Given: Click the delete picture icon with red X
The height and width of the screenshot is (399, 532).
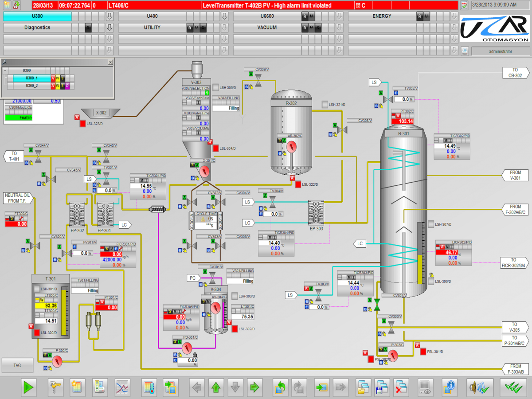Looking at the screenshot, I should pos(402,387).
